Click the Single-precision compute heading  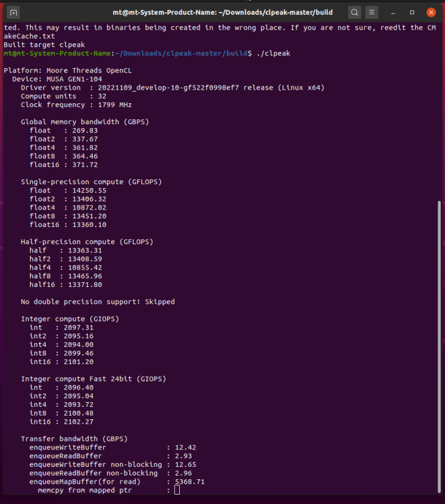(x=91, y=182)
